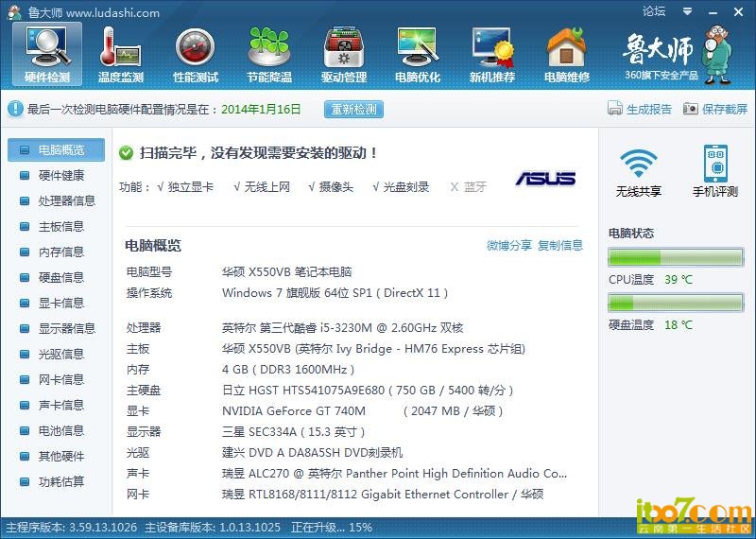This screenshot has width=756, height=539.
Task: Click the HM76 Express motherboard value
Action: click(x=373, y=349)
